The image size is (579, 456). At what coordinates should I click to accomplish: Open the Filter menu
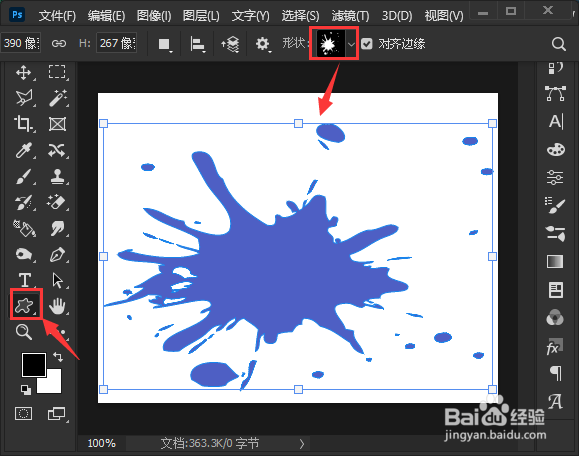(350, 16)
